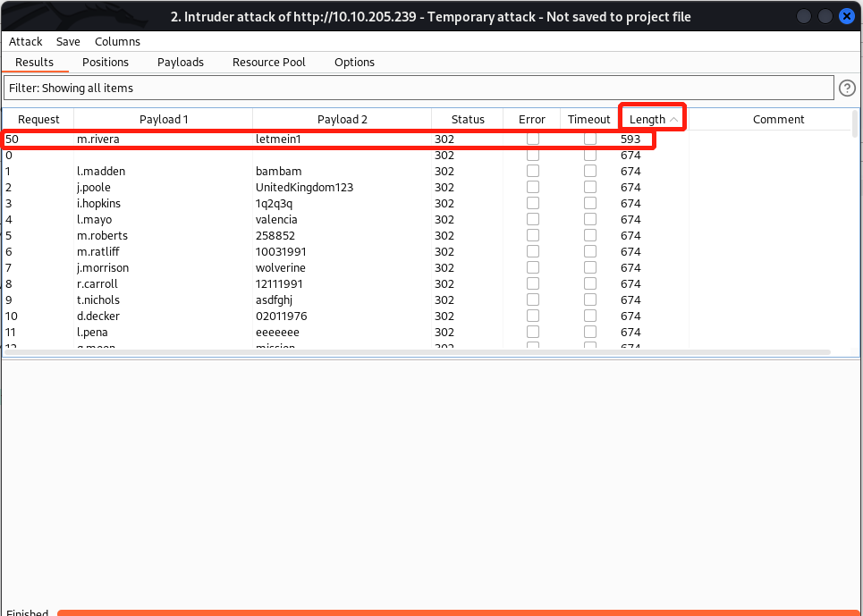Close the Intruder attack window
The width and height of the screenshot is (863, 616).
(846, 17)
